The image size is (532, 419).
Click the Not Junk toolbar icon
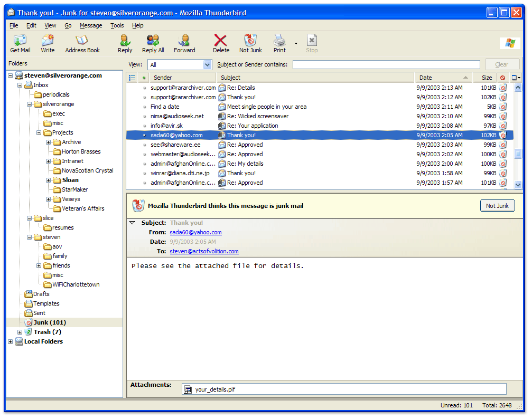(x=250, y=43)
